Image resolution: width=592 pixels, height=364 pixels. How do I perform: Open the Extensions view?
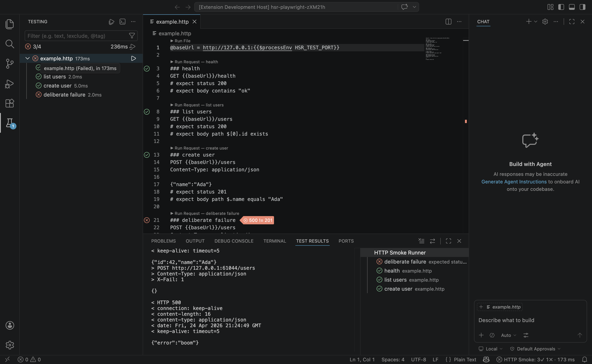10,104
